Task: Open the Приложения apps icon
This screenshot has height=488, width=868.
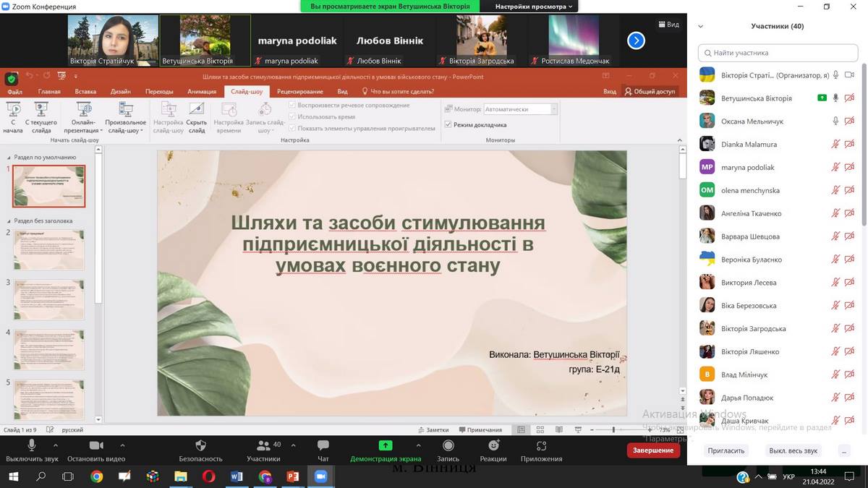Action: coord(541,446)
